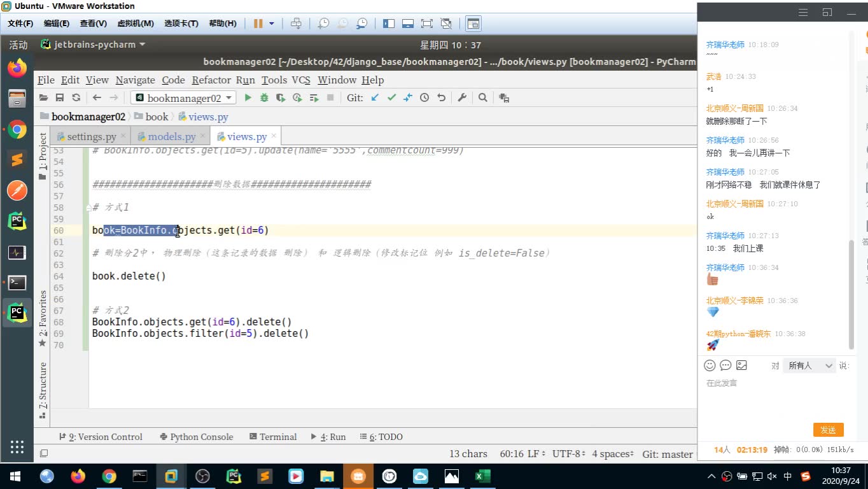Collapse the line 58 code fold marker
Screen dimensions: 868x489
point(90,207)
